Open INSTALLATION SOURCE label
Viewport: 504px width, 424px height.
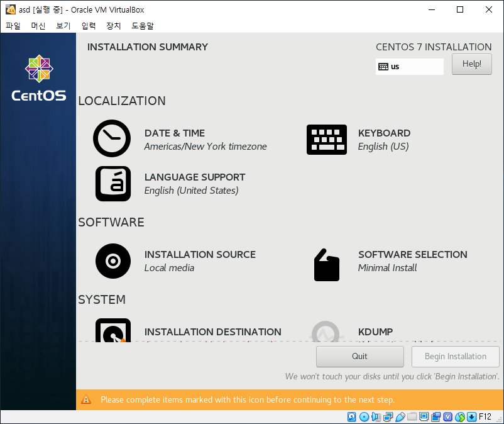200,255
